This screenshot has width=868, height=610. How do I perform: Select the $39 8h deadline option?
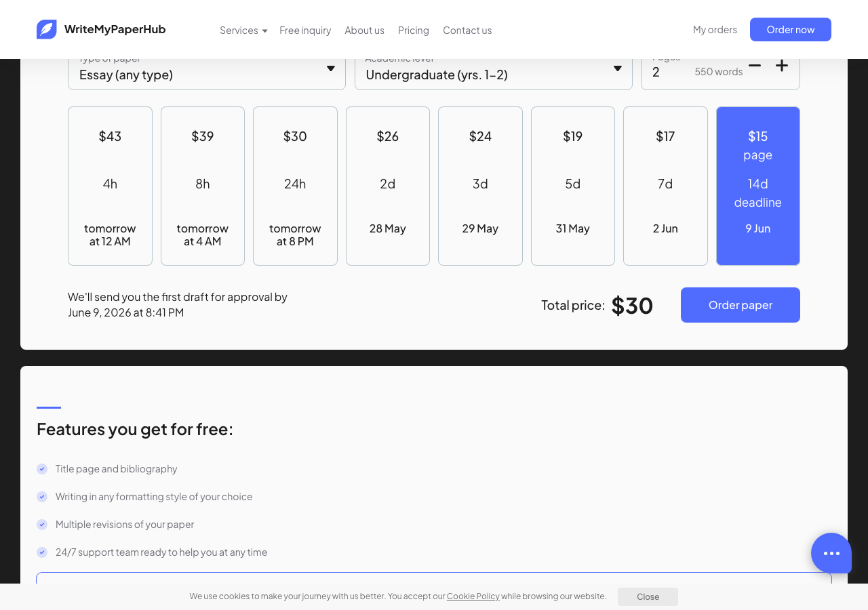[203, 186]
